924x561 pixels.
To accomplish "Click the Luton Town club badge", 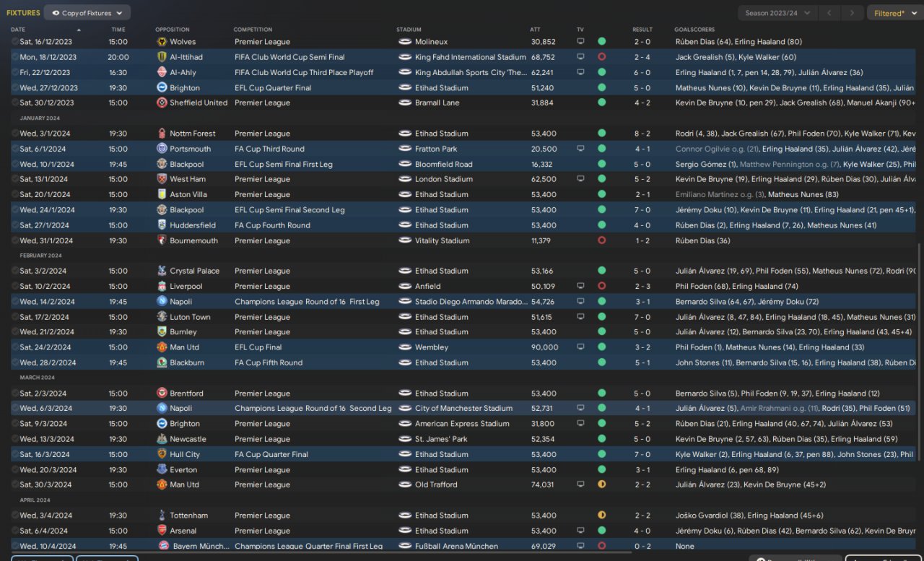I will tap(162, 317).
